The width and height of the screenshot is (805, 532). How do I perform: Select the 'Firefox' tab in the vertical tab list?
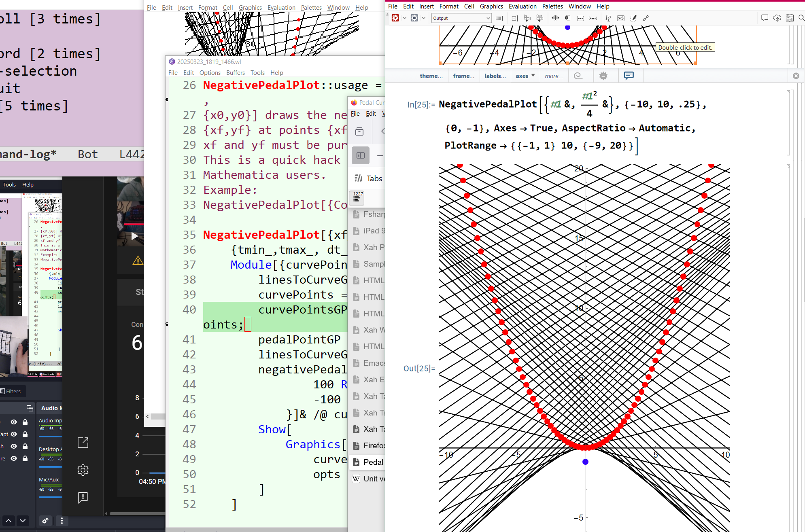pyautogui.click(x=368, y=445)
